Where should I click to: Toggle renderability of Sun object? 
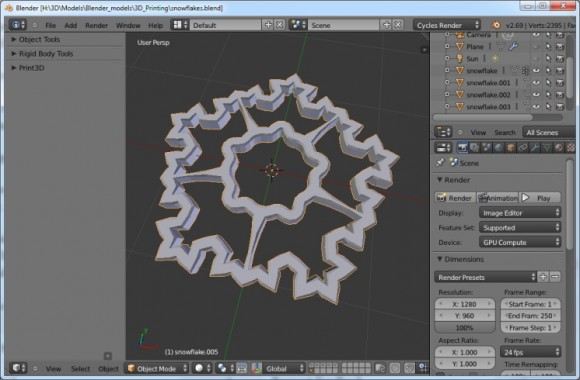tap(560, 58)
